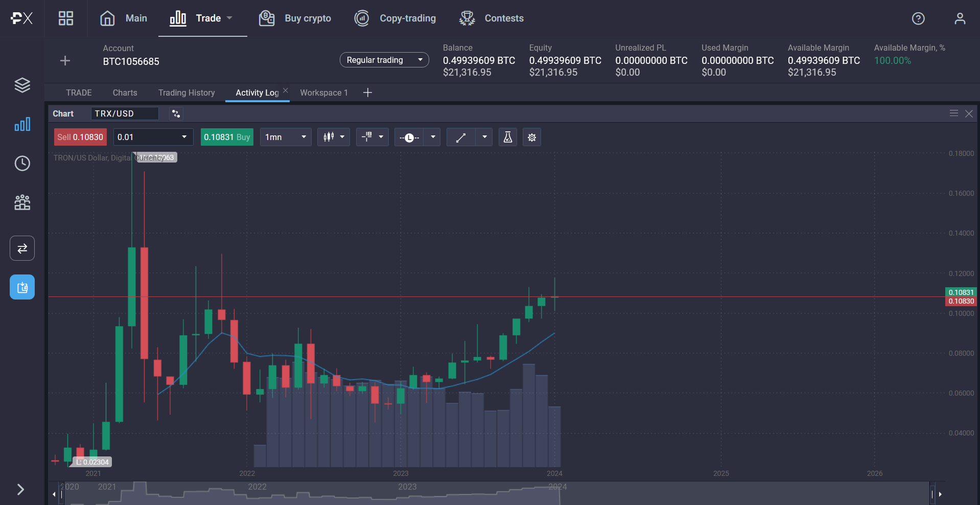This screenshot has height=505, width=980.
Task: Click the 0.10831 buy price label on axis
Action: point(961,292)
